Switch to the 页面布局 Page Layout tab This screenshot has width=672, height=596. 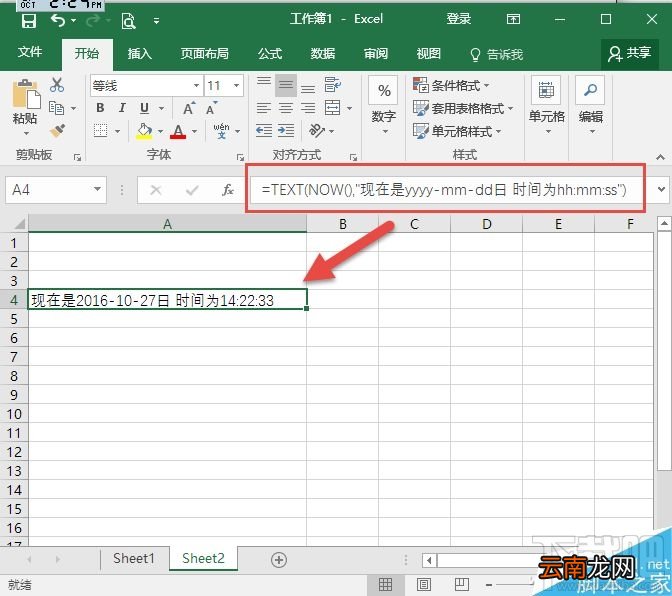(x=204, y=54)
